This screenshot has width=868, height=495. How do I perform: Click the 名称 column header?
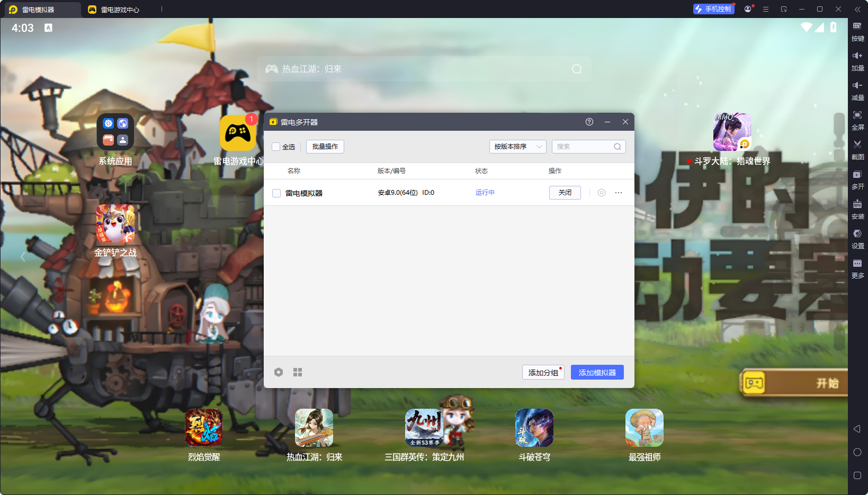click(x=294, y=171)
